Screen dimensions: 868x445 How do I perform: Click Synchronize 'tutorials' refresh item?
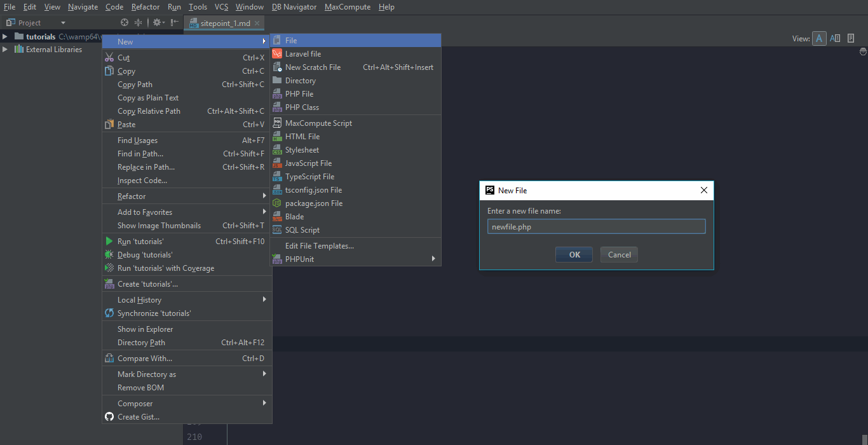[187, 313]
